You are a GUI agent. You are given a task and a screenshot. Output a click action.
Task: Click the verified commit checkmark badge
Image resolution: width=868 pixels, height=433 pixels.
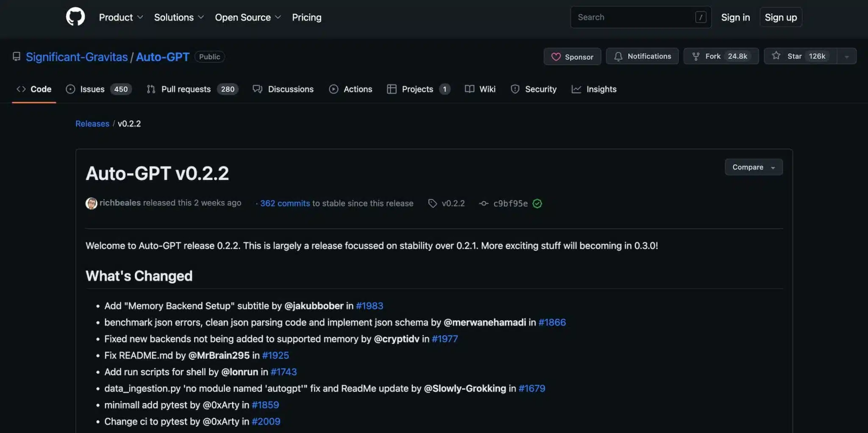coord(537,203)
